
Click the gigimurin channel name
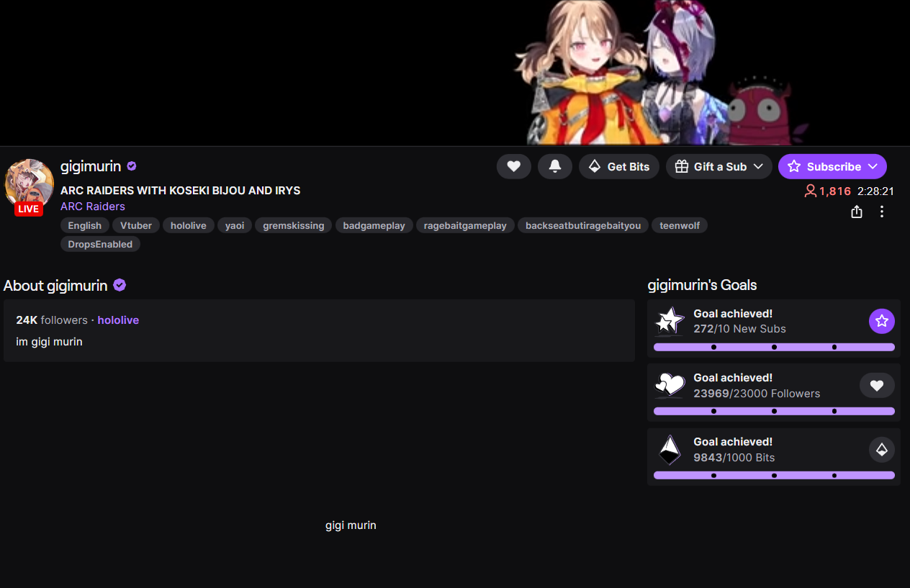coord(91,166)
